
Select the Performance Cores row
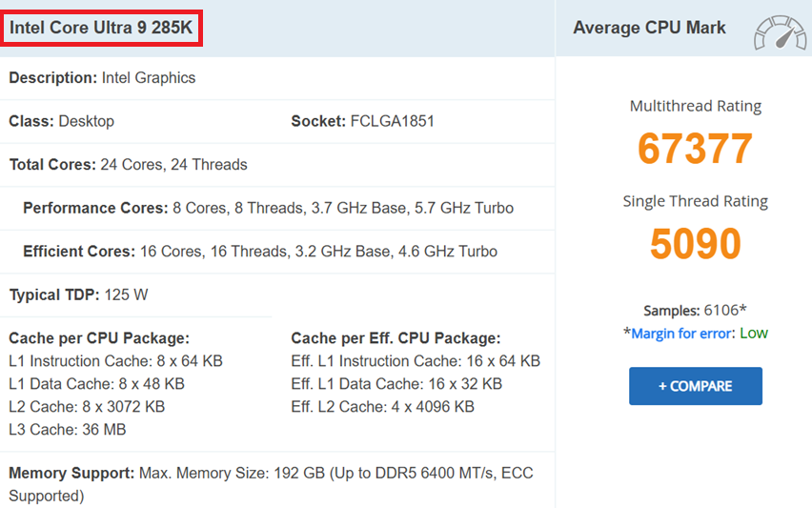click(268, 208)
